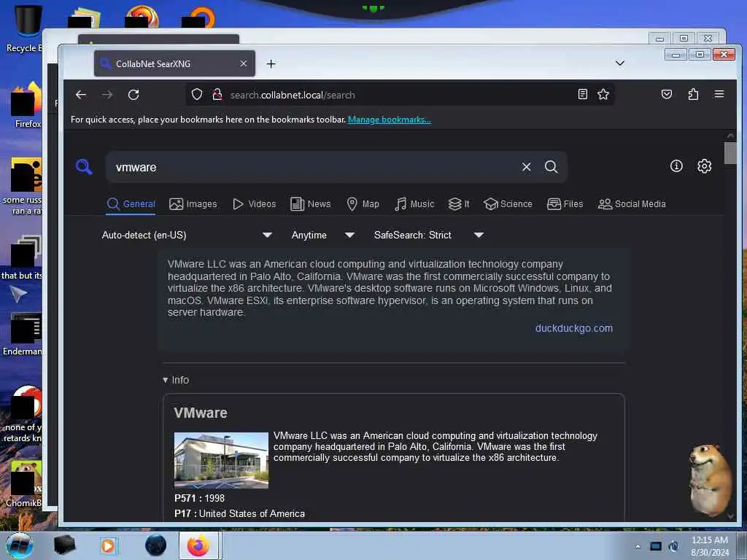Screen dimensions: 747x560
Task: Click the P571 : 1998 entry
Action: click(199, 498)
